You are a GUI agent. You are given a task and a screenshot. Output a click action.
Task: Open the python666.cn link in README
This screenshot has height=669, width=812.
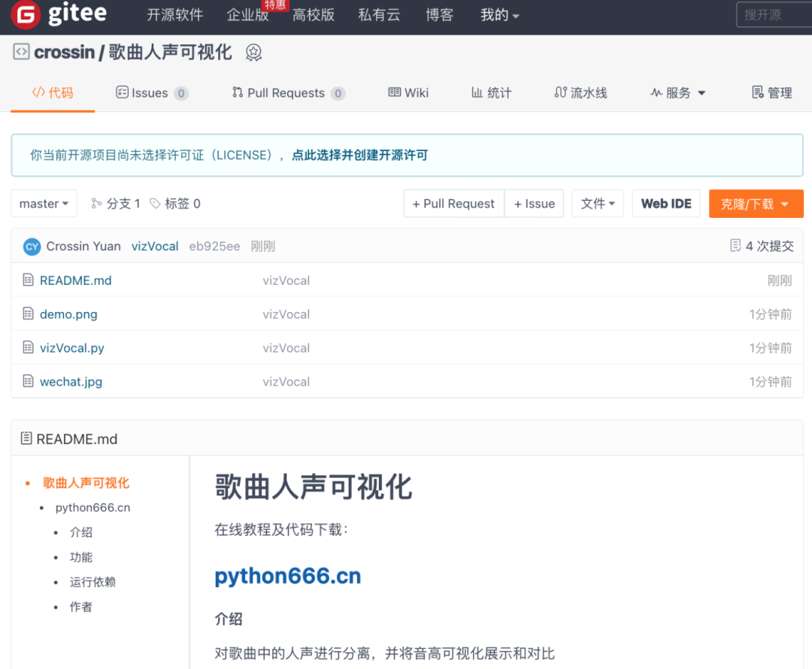click(x=288, y=576)
